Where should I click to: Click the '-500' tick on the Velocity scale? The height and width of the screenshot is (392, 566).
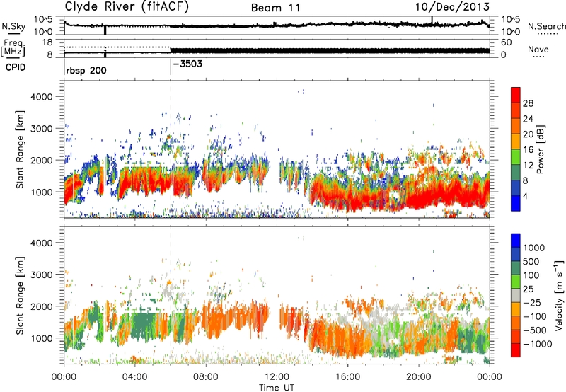tap(534, 330)
